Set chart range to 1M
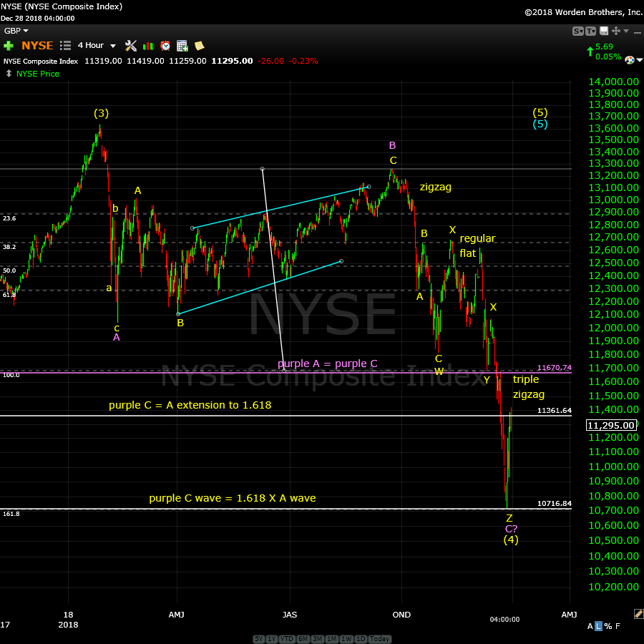Viewport: 644px width, 644px height. pos(331,639)
